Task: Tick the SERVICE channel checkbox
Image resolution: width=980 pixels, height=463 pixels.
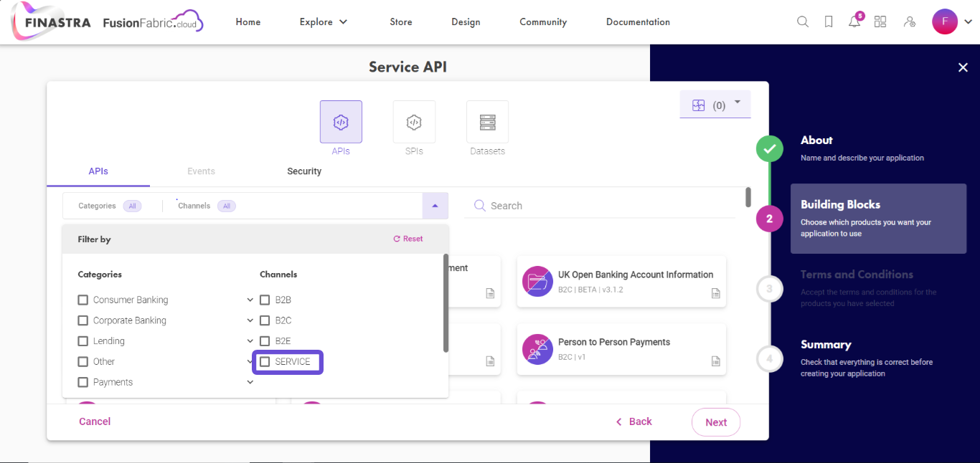Action: point(265,362)
